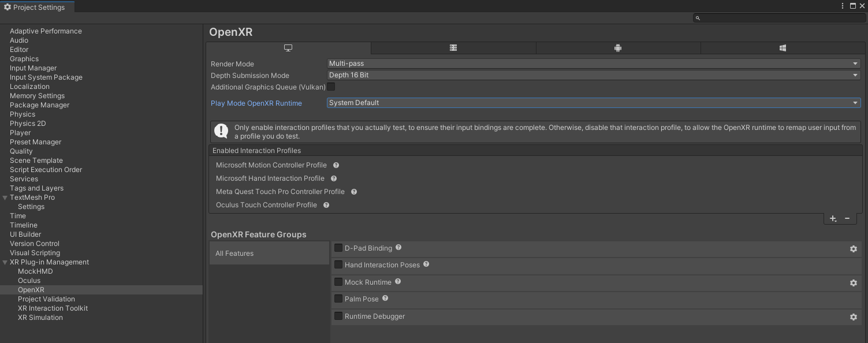This screenshot has width=868, height=343.
Task: Switch to the Project Settings window tab
Action: pos(36,7)
